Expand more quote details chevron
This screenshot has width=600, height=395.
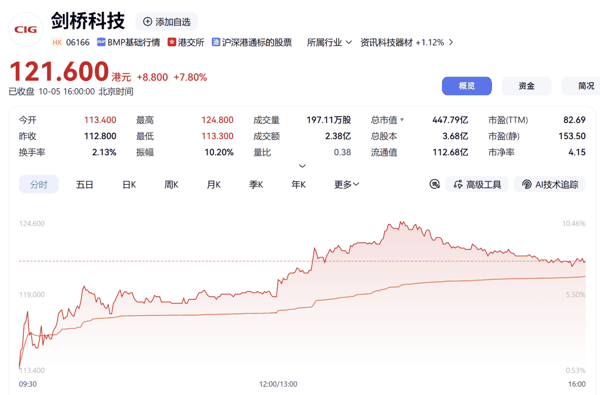[302, 166]
